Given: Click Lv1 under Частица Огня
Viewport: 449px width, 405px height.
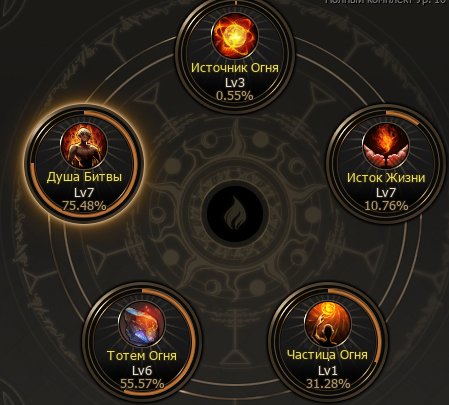Looking at the screenshot, I should (x=327, y=370).
